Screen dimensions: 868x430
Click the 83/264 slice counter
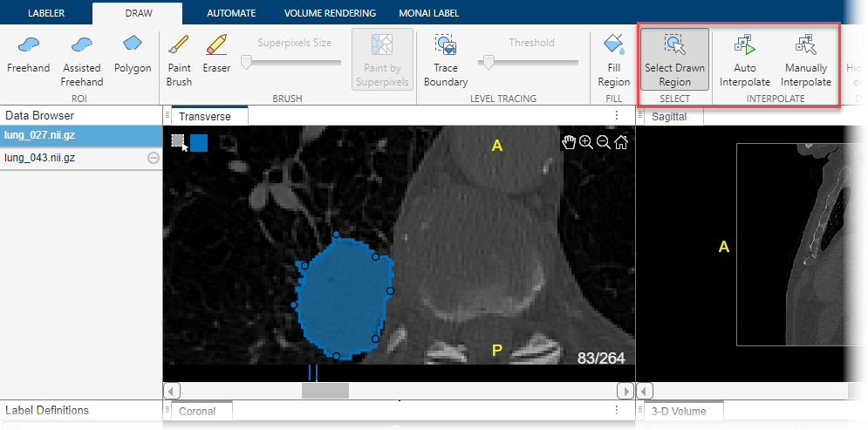[x=601, y=358]
